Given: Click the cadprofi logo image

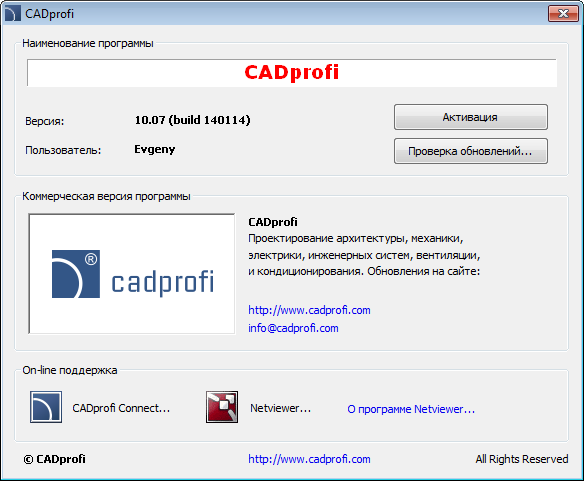Looking at the screenshot, I should pyautogui.click(x=132, y=274).
